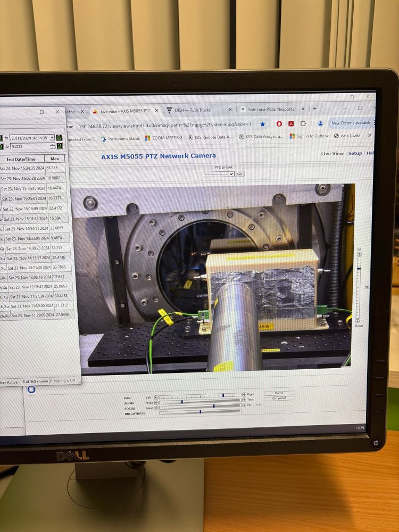399x532 pixels.
Task: Click on the vertical tilt slider
Action: click(358, 287)
